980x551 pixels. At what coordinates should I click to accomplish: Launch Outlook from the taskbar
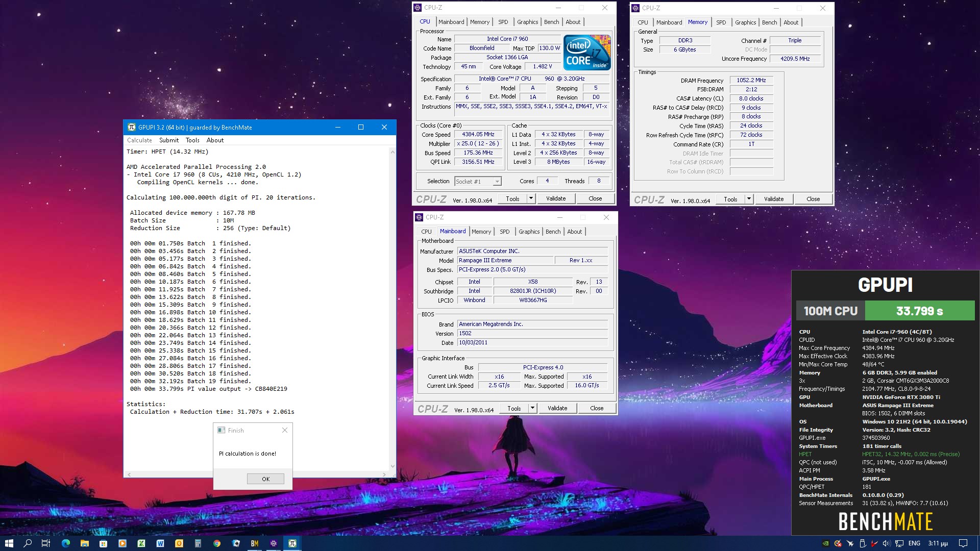click(179, 543)
